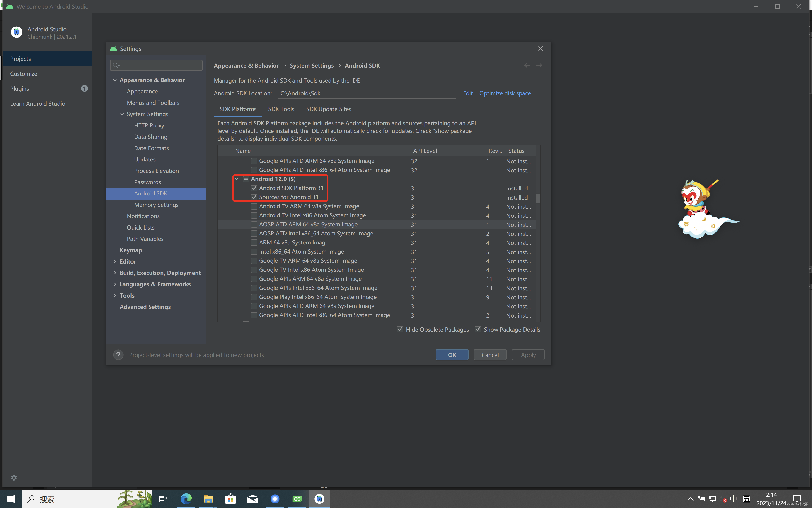Open the green QC app on taskbar
The image size is (812, 508).
297,499
